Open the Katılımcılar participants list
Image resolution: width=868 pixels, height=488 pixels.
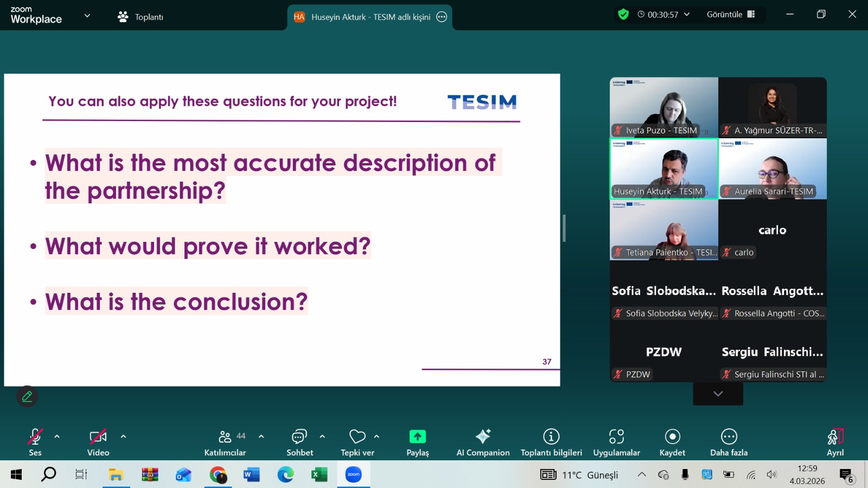point(225,442)
